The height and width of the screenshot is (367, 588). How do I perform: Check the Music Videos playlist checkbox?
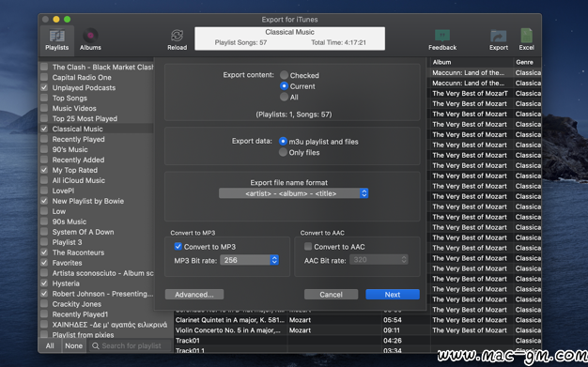(x=44, y=108)
